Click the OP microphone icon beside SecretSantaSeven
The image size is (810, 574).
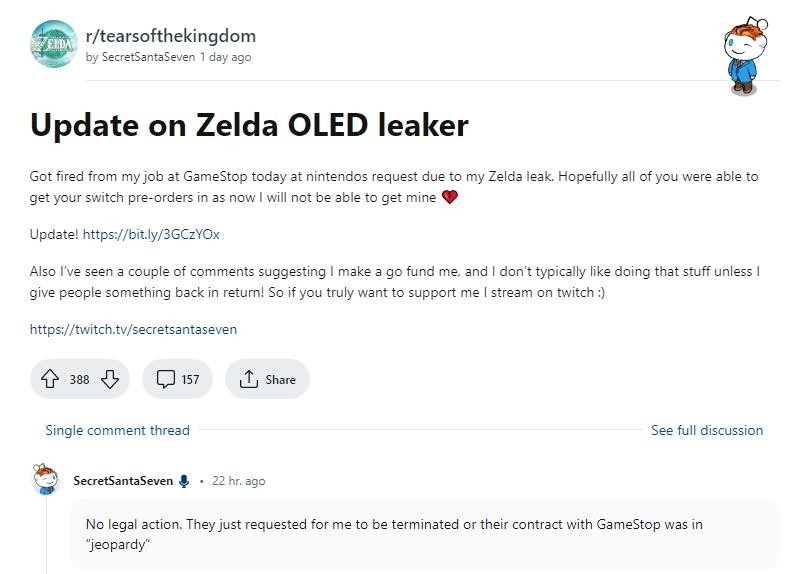[x=184, y=481]
